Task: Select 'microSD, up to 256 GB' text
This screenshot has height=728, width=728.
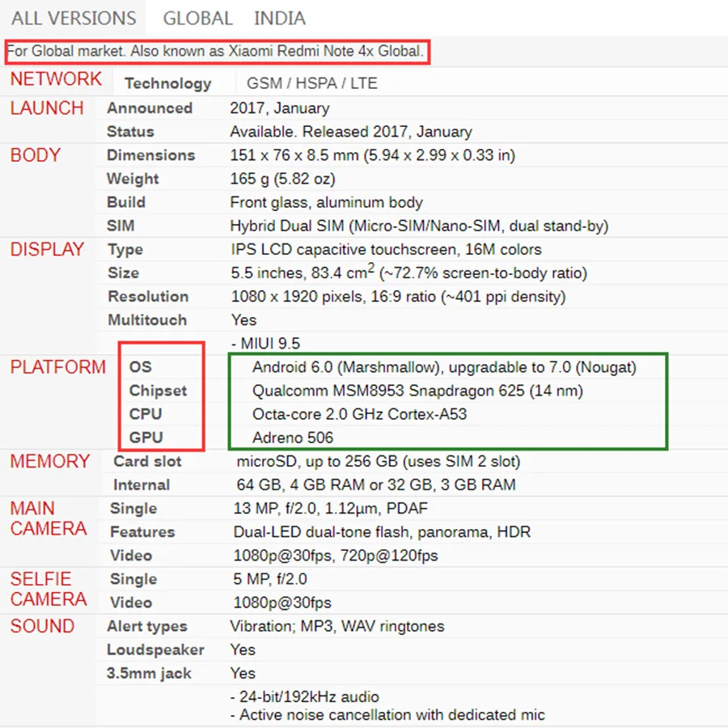Action: click(x=318, y=462)
